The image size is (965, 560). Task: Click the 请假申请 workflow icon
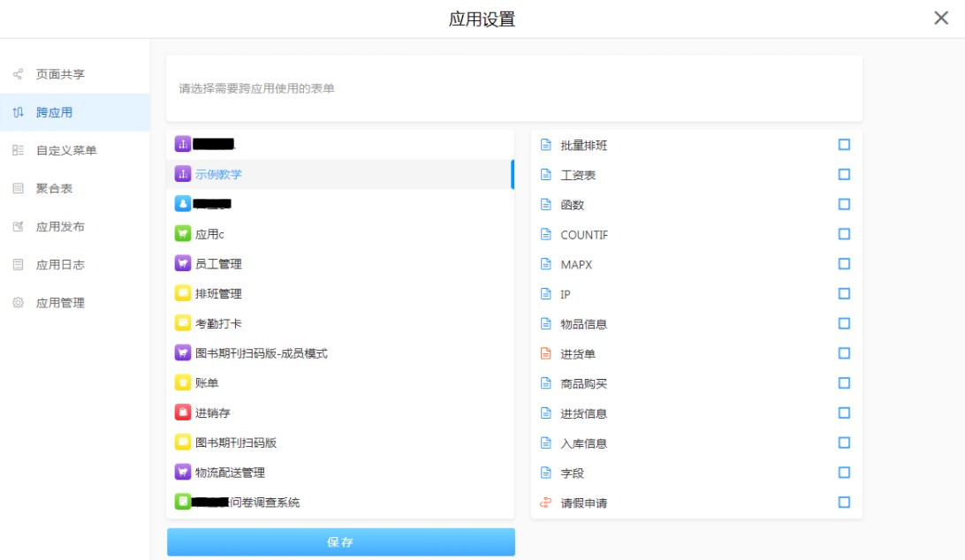coord(545,503)
